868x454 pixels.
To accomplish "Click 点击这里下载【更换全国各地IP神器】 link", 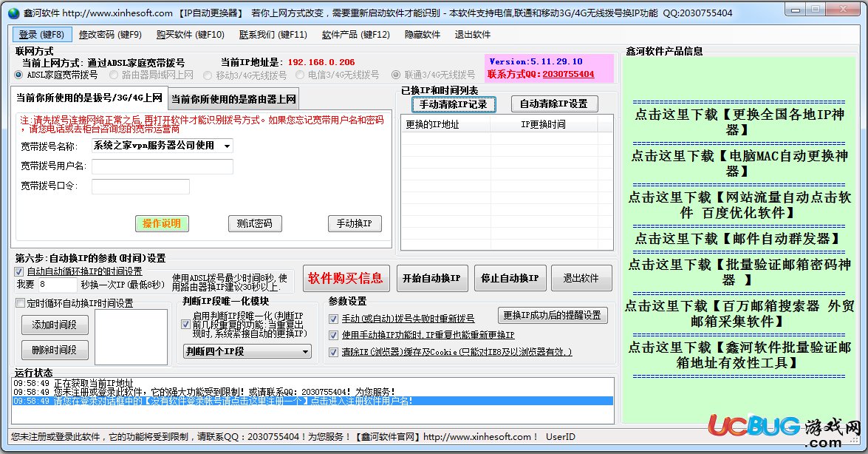I will (739, 123).
